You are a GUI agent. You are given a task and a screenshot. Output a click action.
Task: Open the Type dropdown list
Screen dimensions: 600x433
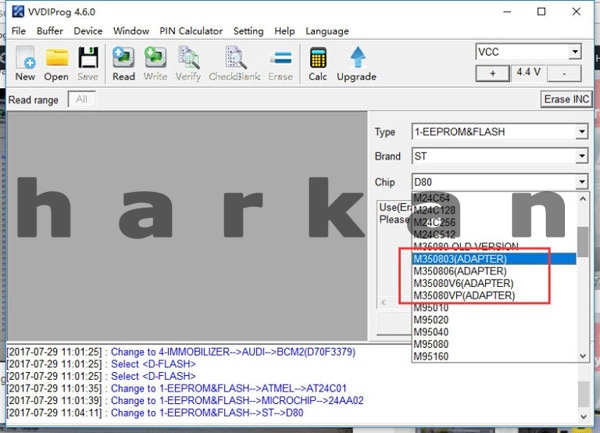(581, 131)
